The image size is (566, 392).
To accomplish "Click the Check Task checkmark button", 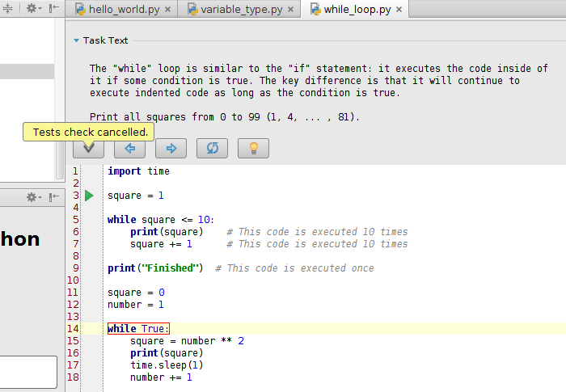I will pos(88,149).
